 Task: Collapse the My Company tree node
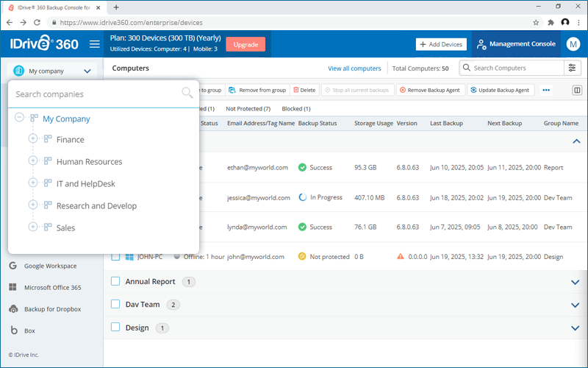pos(19,118)
